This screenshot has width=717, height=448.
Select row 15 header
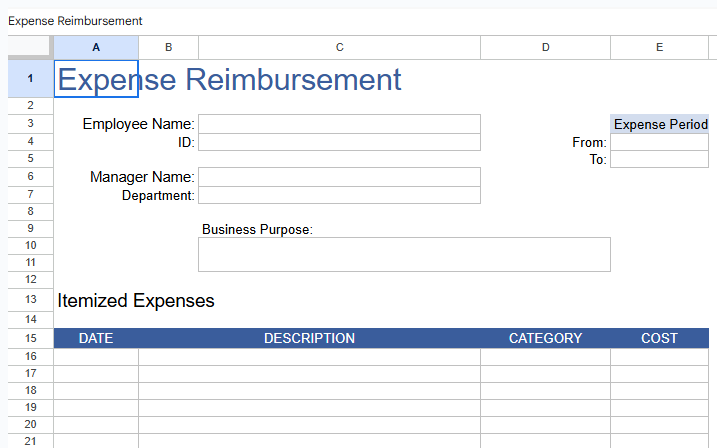pyautogui.click(x=30, y=338)
